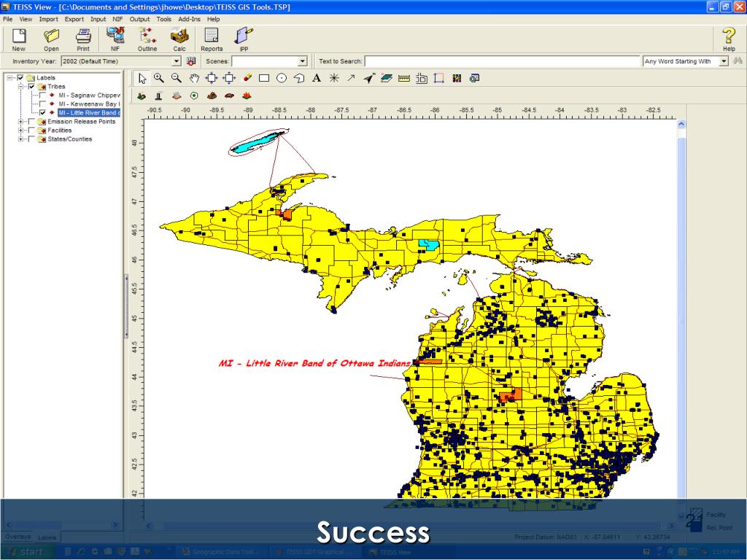Select the rectangle drawing tool
Image resolution: width=747 pixels, height=560 pixels.
[x=264, y=79]
